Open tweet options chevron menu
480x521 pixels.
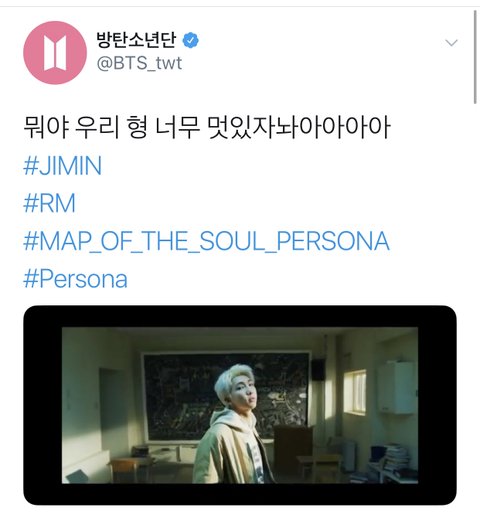click(451, 43)
